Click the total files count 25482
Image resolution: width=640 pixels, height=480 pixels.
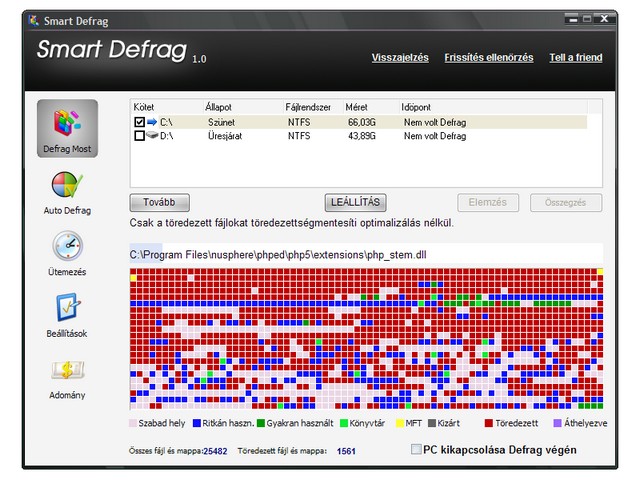pos(215,451)
